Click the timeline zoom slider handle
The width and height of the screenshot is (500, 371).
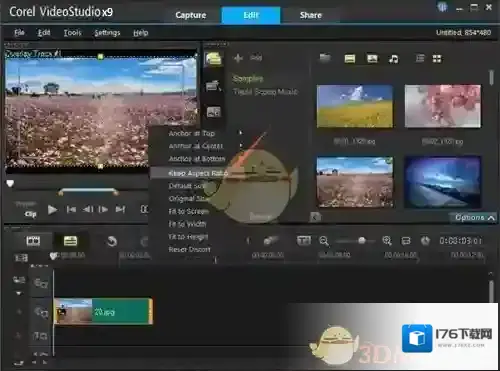coord(361,240)
